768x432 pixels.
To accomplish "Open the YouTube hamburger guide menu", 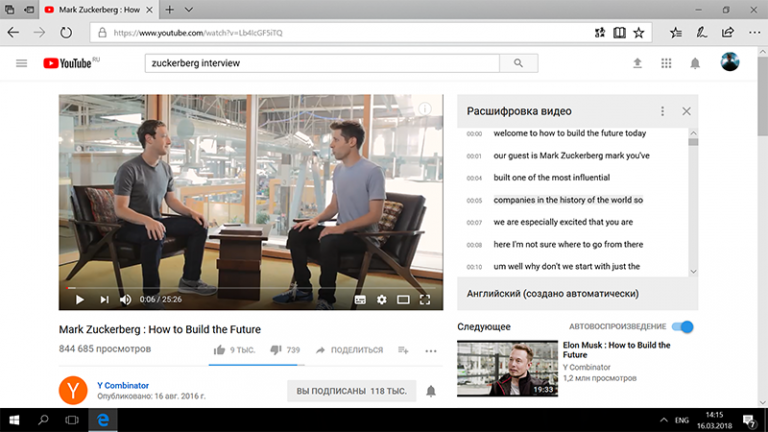I will tap(22, 64).
